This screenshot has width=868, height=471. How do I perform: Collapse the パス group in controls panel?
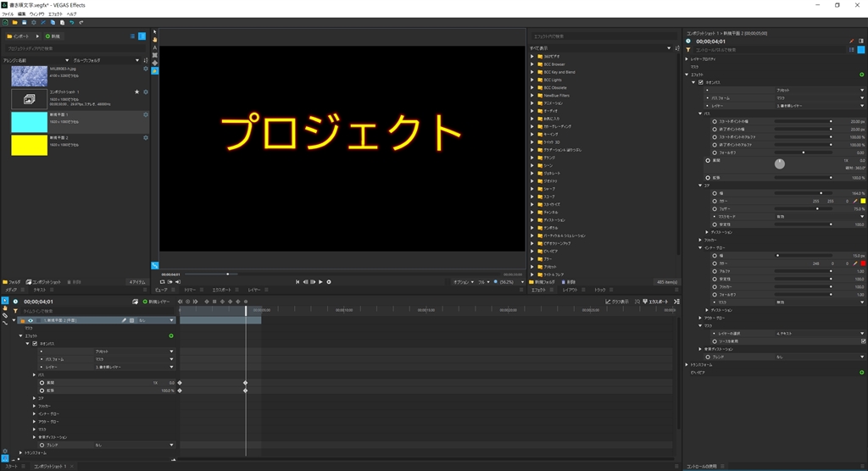click(700, 114)
